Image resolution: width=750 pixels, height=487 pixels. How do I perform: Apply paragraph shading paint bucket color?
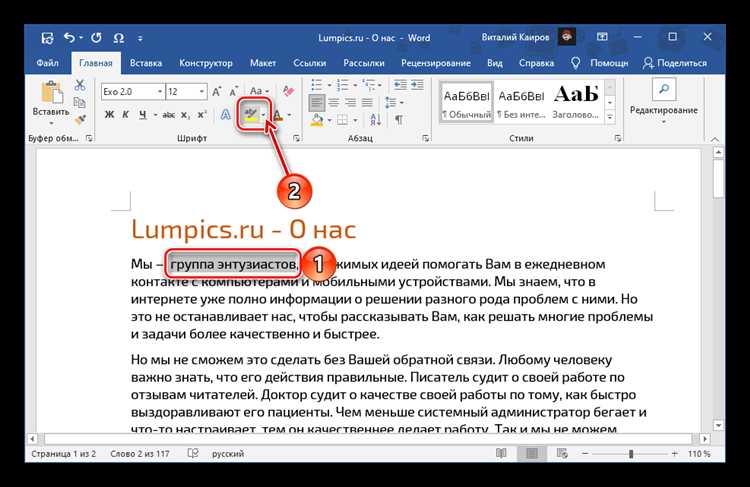pyautogui.click(x=317, y=120)
